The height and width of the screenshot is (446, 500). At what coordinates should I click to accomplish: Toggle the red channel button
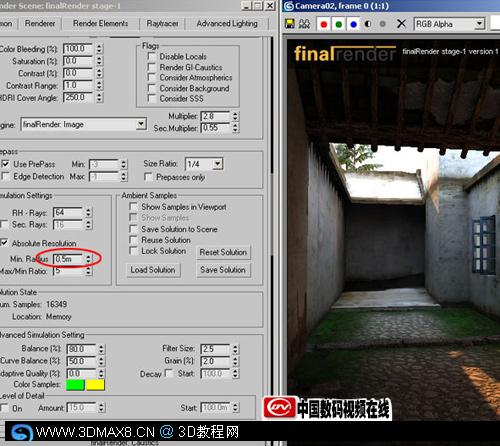tap(323, 24)
